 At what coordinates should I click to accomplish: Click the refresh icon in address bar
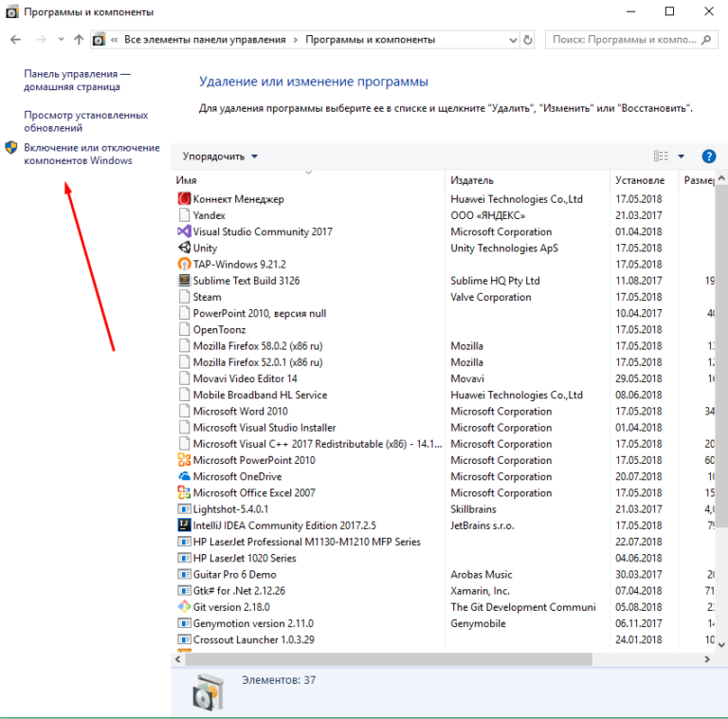coord(528,40)
